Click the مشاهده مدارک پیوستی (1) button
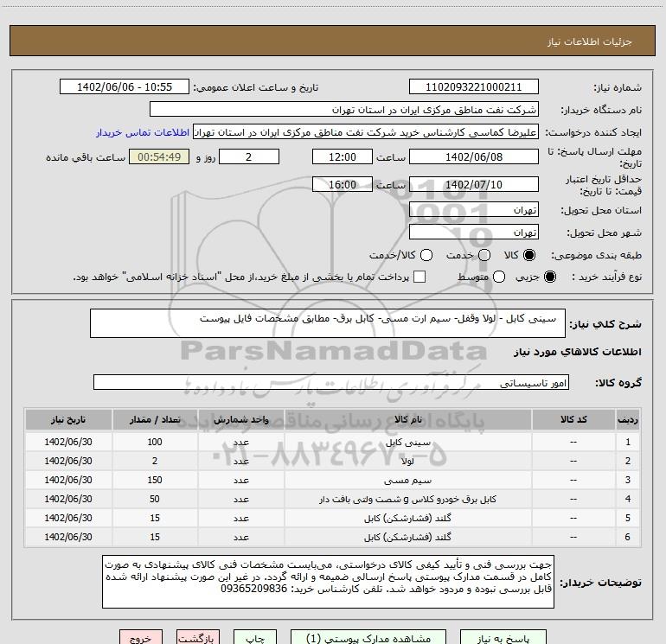666x644 pixels. [368, 638]
